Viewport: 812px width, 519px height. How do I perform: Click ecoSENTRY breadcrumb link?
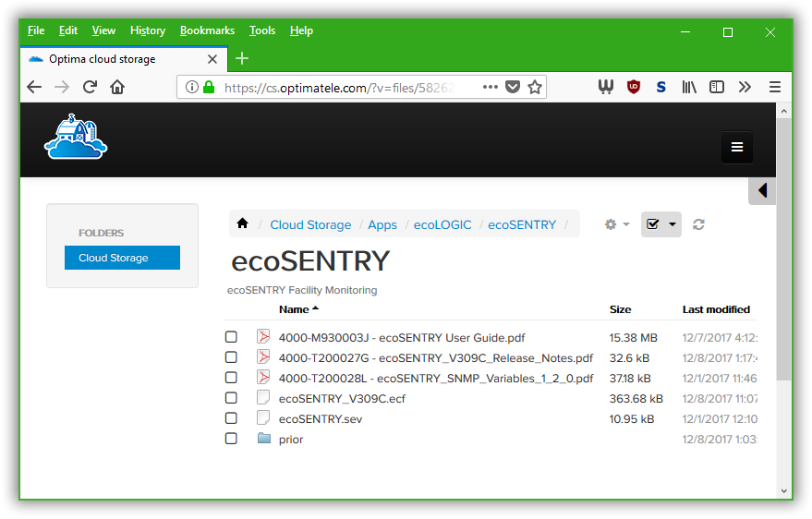point(522,224)
